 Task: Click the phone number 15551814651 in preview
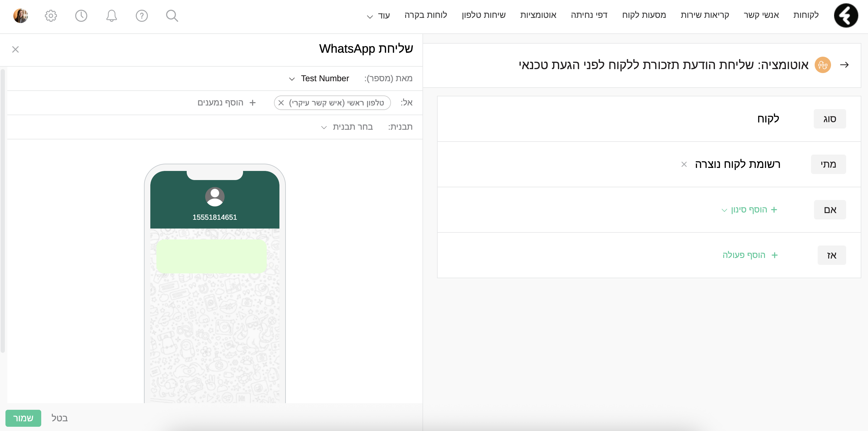215,217
